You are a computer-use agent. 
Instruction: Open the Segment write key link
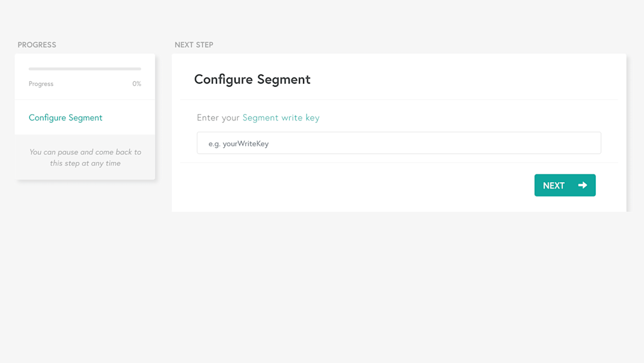click(x=280, y=118)
